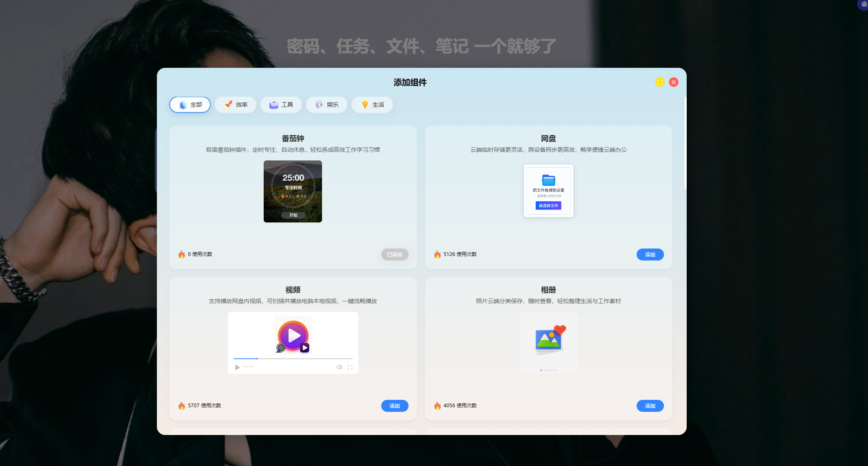
Task: Switch to the 娱乐 tab
Action: (327, 105)
